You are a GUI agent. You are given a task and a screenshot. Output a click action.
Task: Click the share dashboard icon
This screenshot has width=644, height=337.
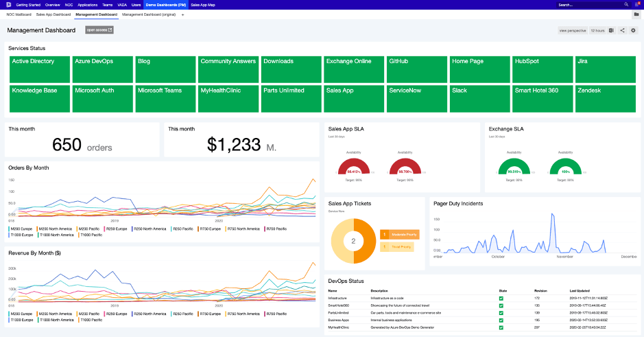click(622, 30)
